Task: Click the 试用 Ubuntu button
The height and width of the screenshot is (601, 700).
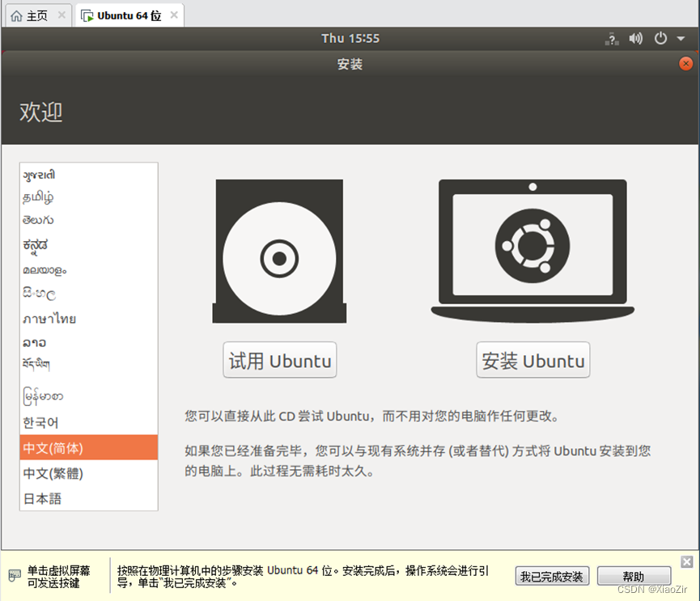Action: 280,360
